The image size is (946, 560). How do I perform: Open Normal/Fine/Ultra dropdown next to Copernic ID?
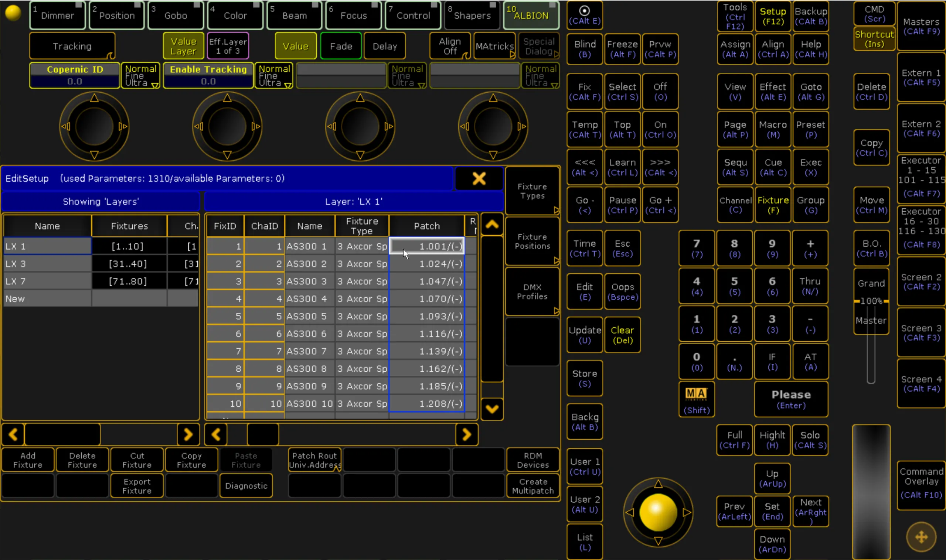coord(140,75)
